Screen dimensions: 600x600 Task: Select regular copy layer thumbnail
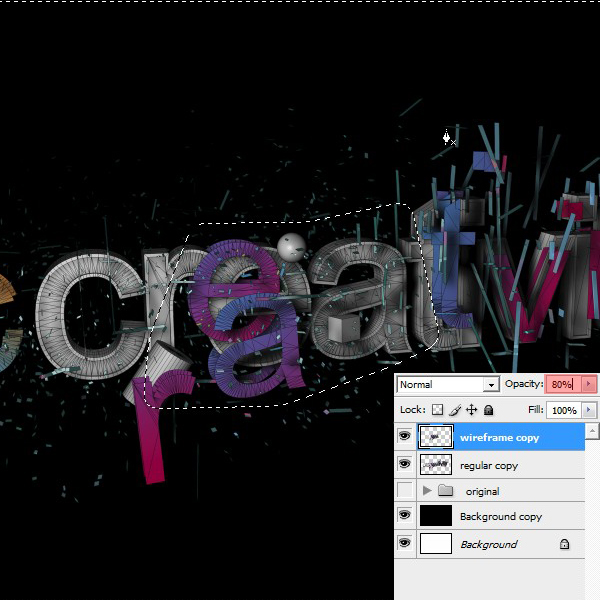tap(436, 464)
